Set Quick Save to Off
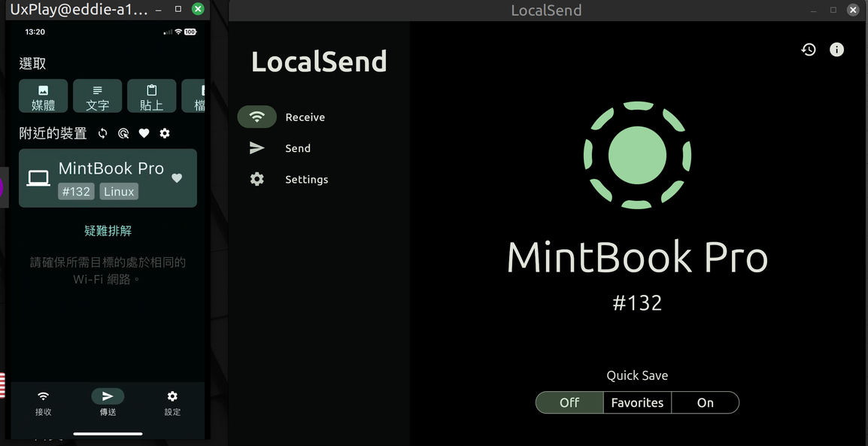This screenshot has width=868, height=446. [569, 402]
